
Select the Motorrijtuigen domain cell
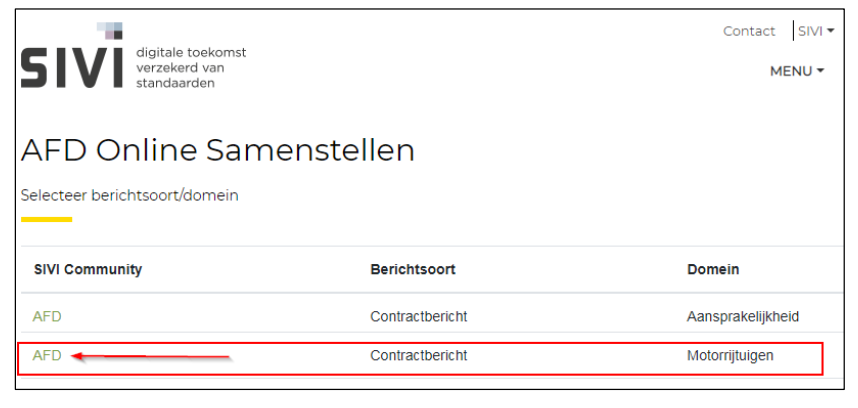tap(730, 355)
